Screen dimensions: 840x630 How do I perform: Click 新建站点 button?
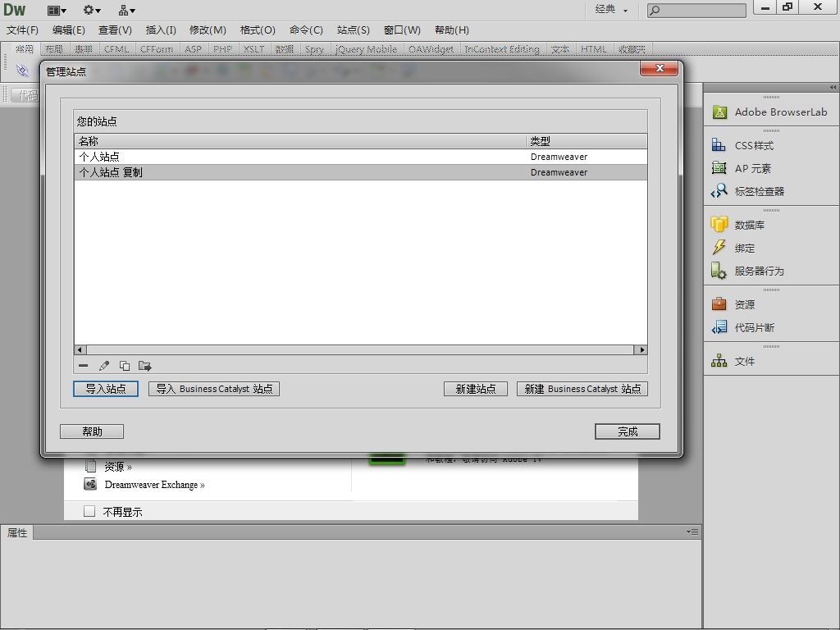(x=476, y=389)
